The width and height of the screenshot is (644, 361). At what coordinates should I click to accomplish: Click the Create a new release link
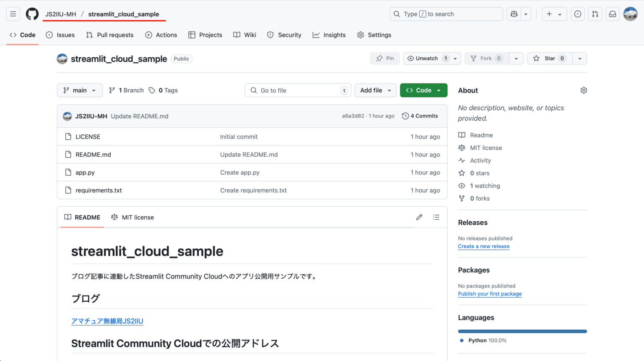pos(483,246)
